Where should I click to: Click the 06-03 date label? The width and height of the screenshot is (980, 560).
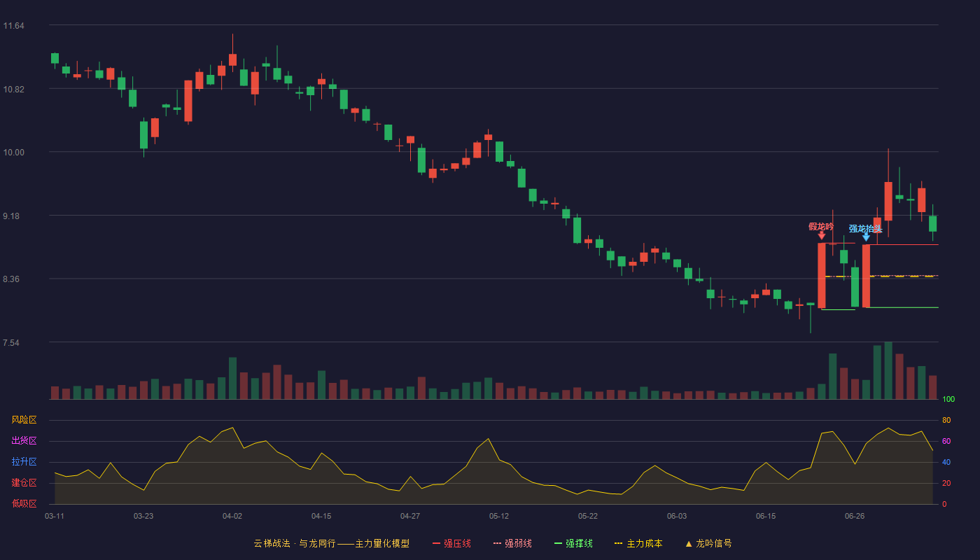point(677,516)
